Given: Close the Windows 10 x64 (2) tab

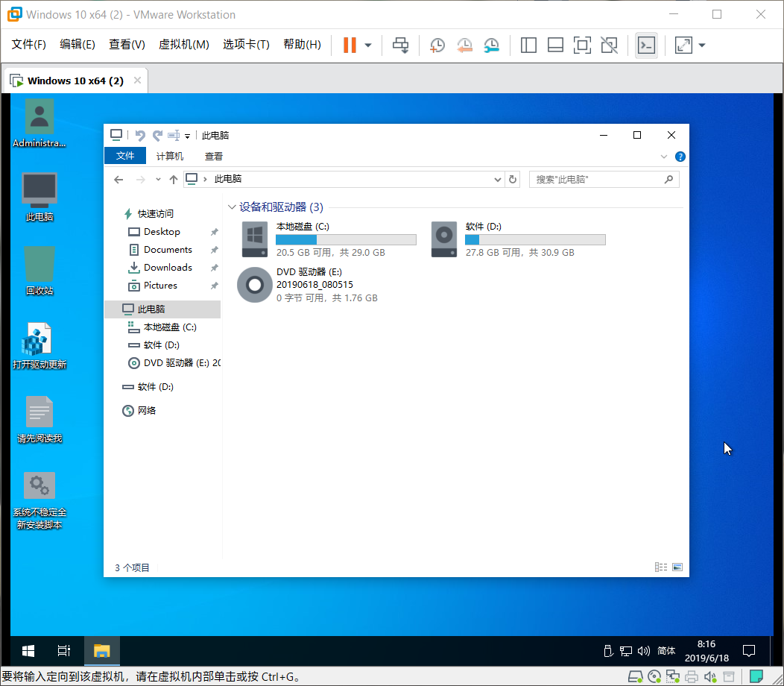Looking at the screenshot, I should click(x=138, y=81).
